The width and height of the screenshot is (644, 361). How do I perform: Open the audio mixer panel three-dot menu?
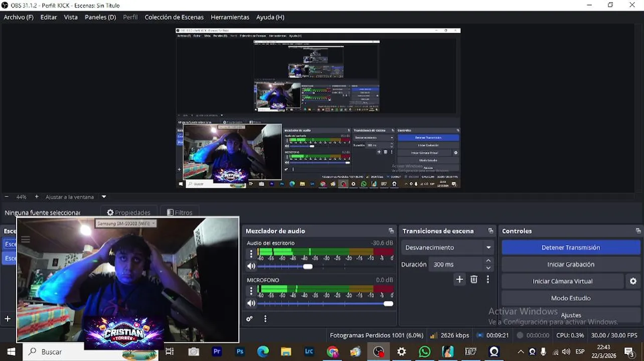pos(265,319)
